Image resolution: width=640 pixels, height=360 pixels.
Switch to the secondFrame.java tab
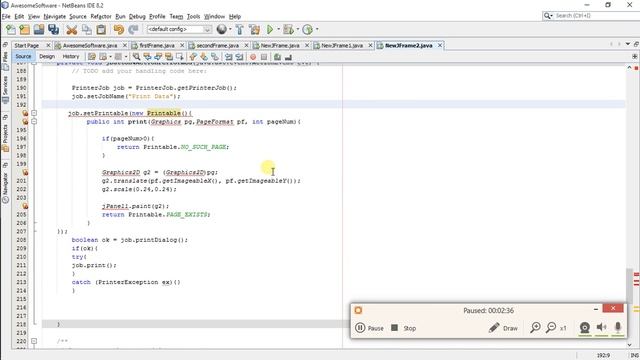pos(218,45)
